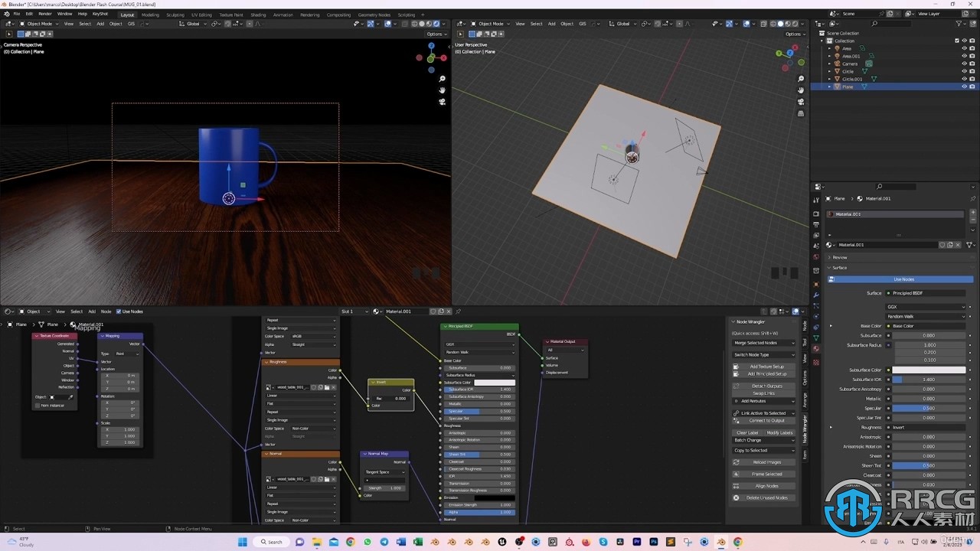Image resolution: width=980 pixels, height=551 pixels.
Task: Click the Detach Outputs button
Action: click(764, 386)
